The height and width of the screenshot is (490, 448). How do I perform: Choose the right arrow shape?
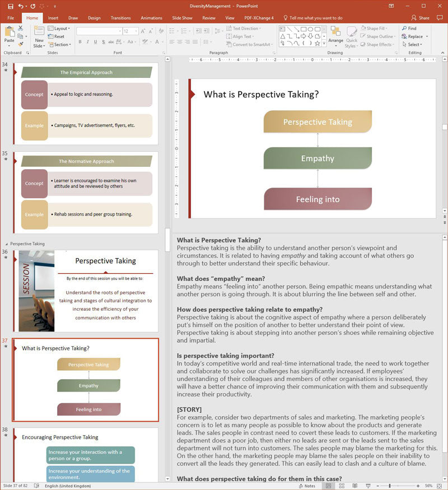pos(303,36)
